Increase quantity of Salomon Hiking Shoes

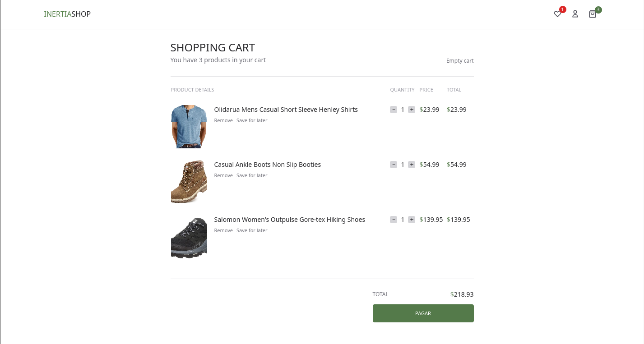(x=412, y=220)
